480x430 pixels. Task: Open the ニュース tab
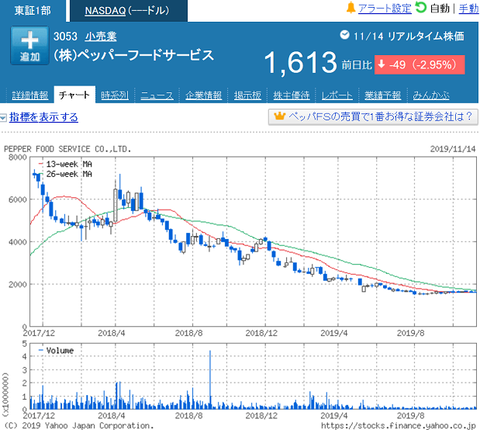tap(157, 95)
